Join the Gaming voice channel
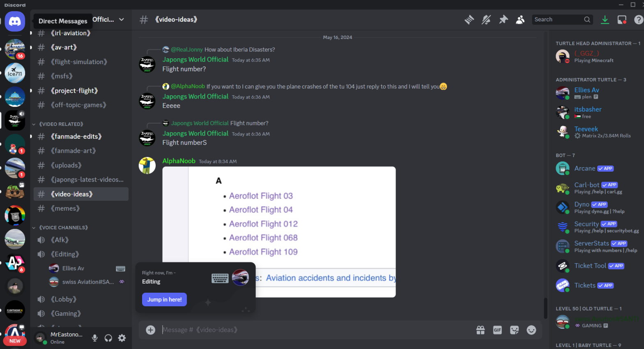This screenshot has height=349, width=644. coord(81,314)
